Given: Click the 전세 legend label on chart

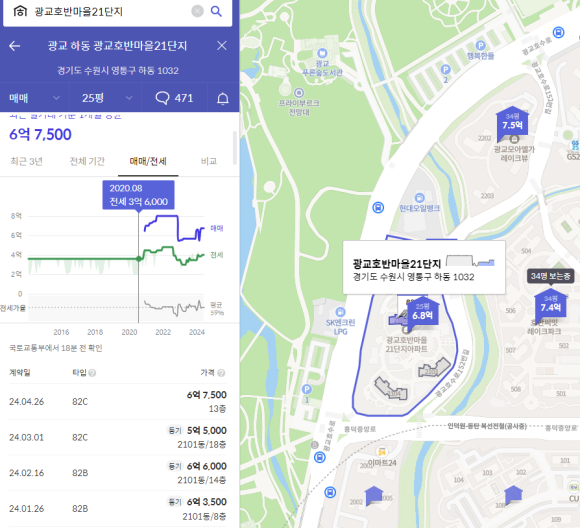Looking at the screenshot, I should click(x=217, y=255).
